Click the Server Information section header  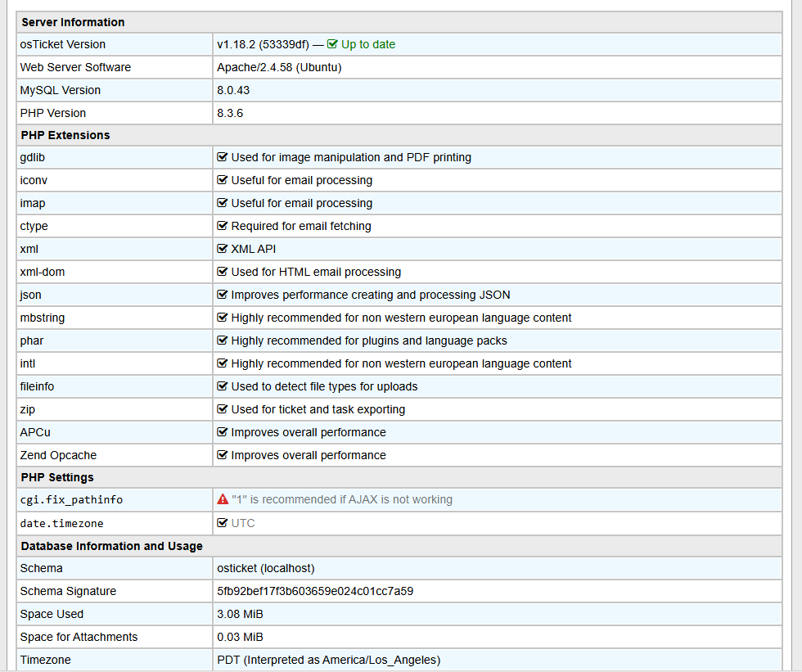73,22
